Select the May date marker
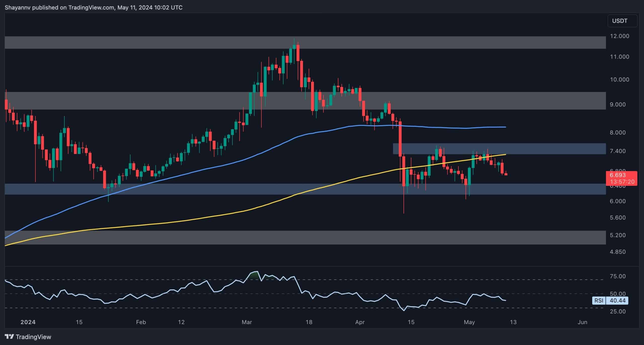Screen dimensions: 644x345 [469, 322]
